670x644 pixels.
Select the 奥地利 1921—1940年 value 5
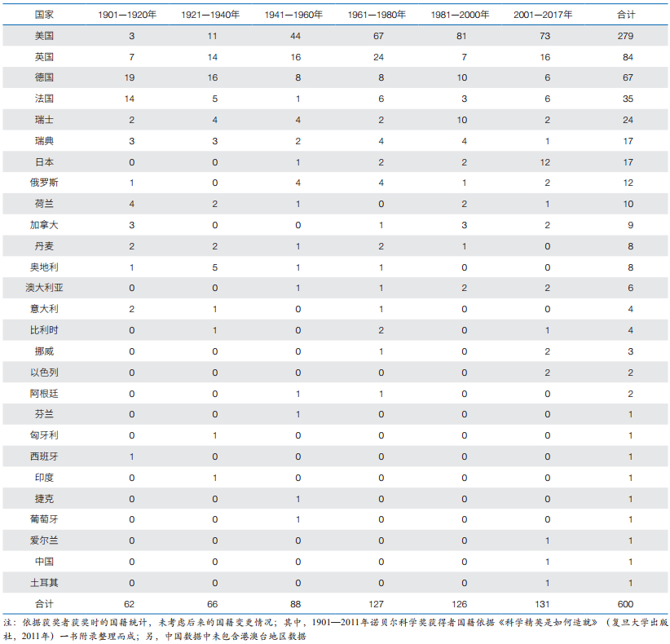coord(215,267)
